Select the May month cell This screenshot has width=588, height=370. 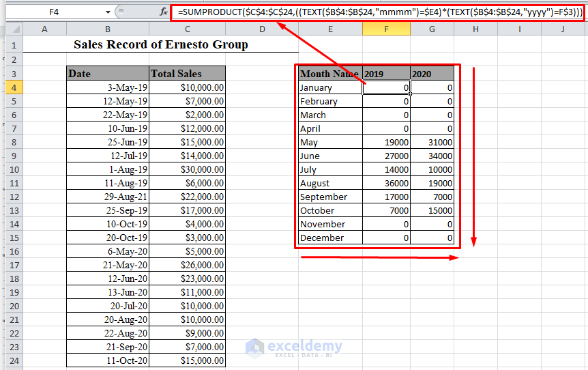click(x=330, y=142)
